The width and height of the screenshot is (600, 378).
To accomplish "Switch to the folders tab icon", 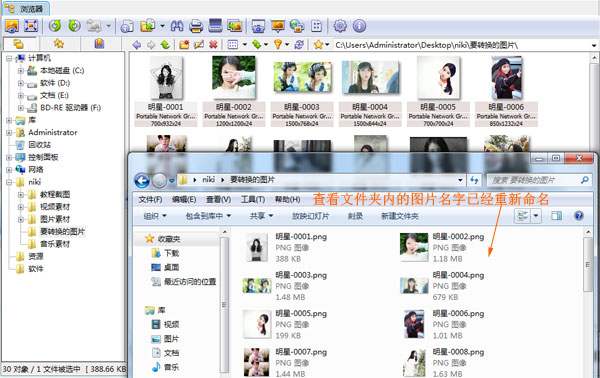I will click(x=18, y=44).
